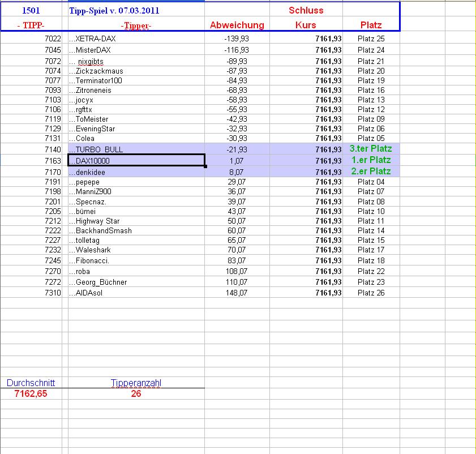Click the Platz 22 cell
Image resolution: width=476 pixels, height=454 pixels.
(371, 271)
